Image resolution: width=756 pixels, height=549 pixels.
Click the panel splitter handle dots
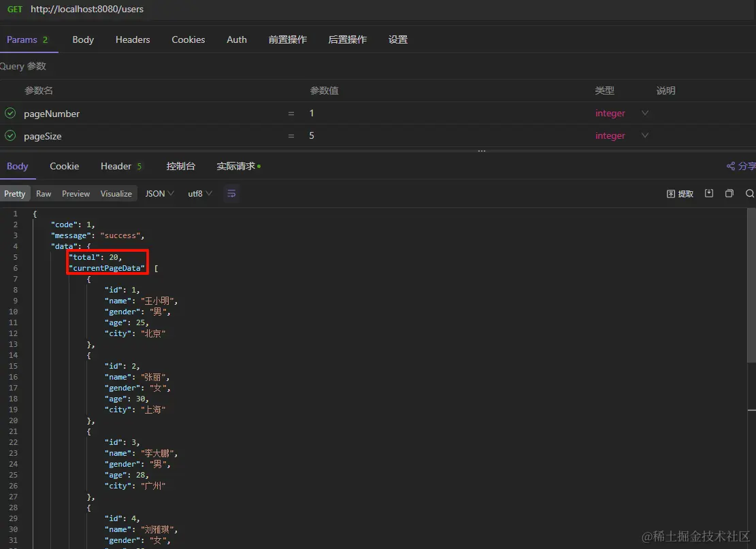[x=481, y=151]
